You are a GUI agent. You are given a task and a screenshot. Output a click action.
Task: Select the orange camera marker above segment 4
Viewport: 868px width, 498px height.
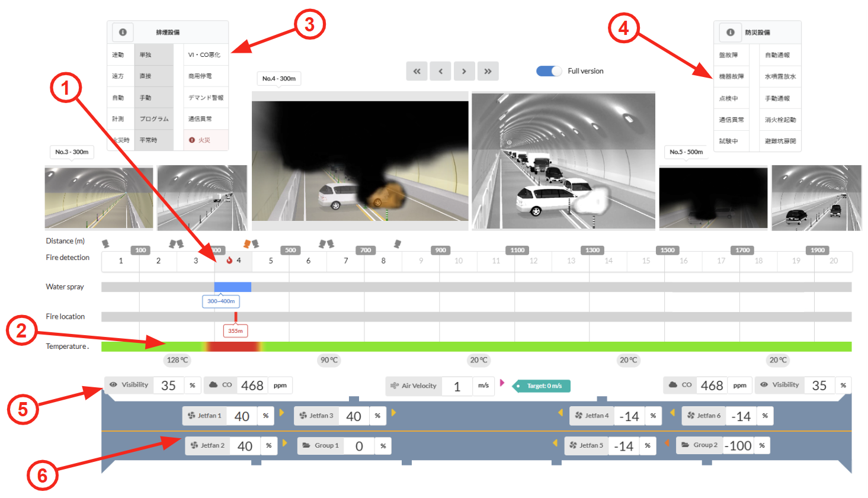(248, 243)
